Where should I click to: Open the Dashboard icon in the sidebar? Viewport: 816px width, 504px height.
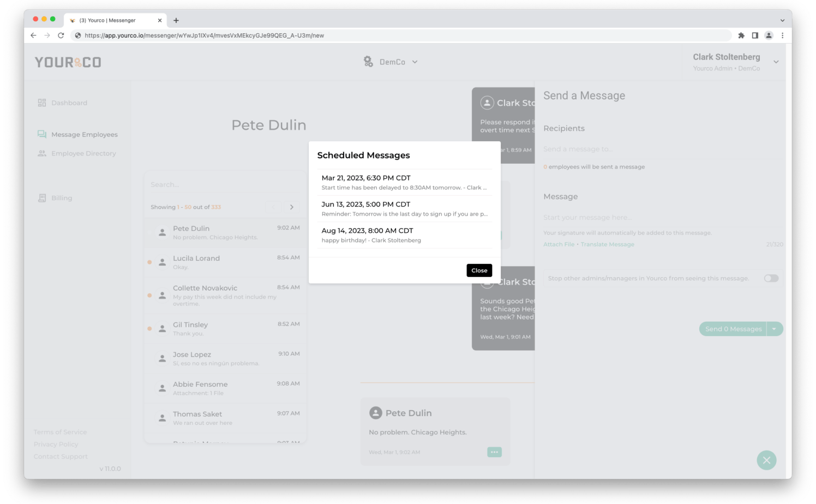pyautogui.click(x=42, y=103)
